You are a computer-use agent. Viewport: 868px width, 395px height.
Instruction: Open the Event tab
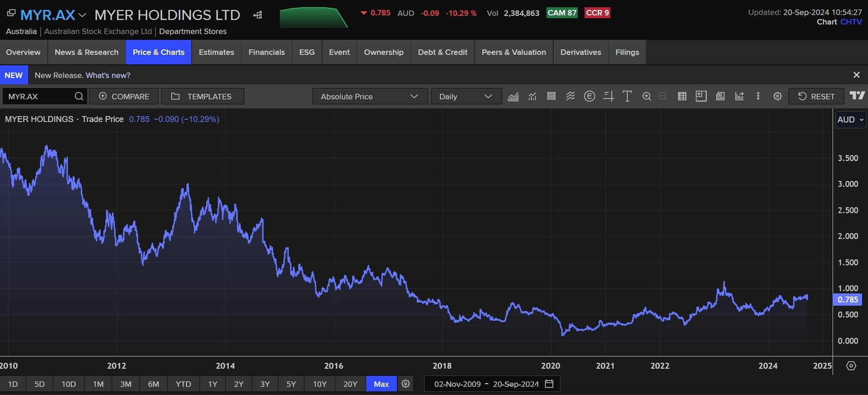pos(340,52)
